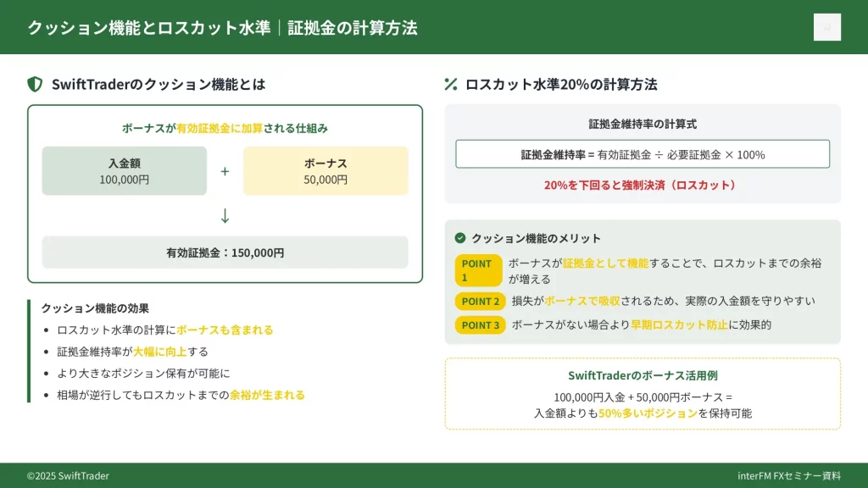Click the 有効証拠金：150,000円 result bar
868x488 pixels.
[x=225, y=252]
